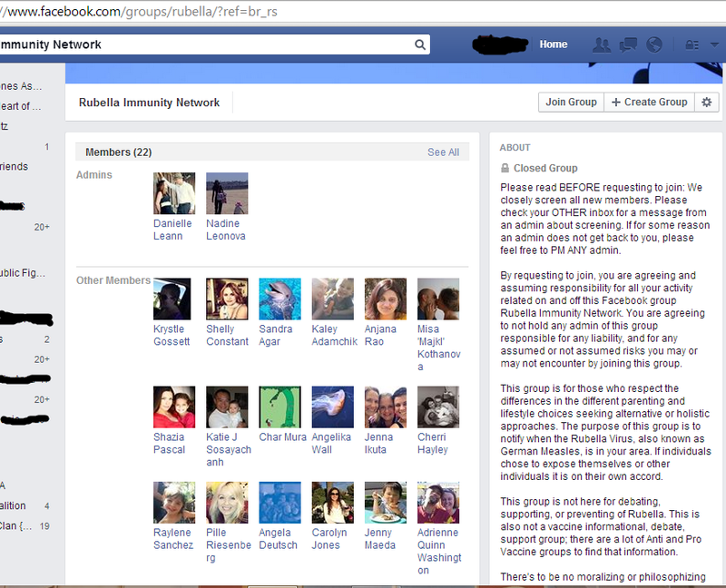Click the Angelika Wall name link
This screenshot has width=726, height=588.
pos(331,443)
